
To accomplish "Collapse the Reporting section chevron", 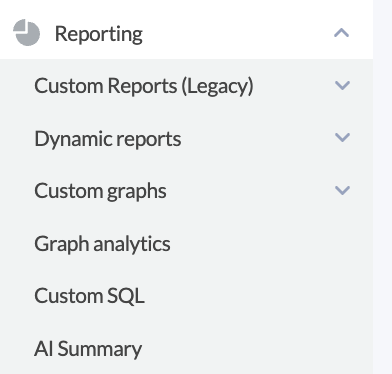I will click(342, 33).
